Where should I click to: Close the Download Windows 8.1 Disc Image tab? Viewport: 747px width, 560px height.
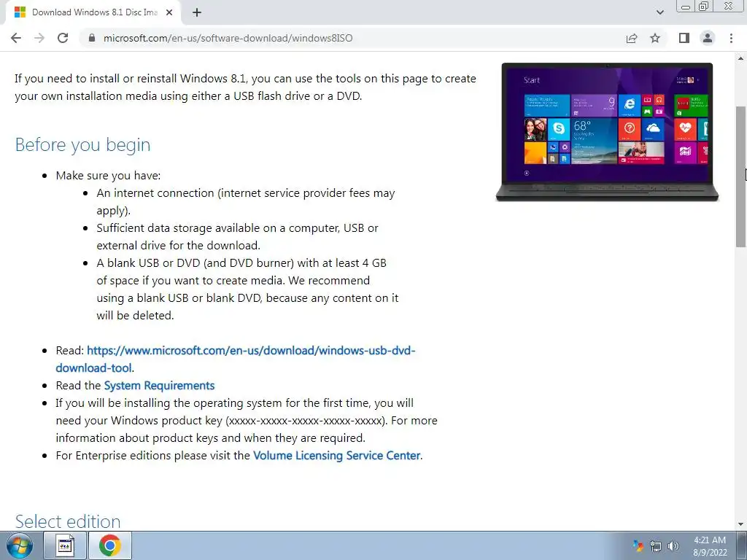pyautogui.click(x=169, y=12)
